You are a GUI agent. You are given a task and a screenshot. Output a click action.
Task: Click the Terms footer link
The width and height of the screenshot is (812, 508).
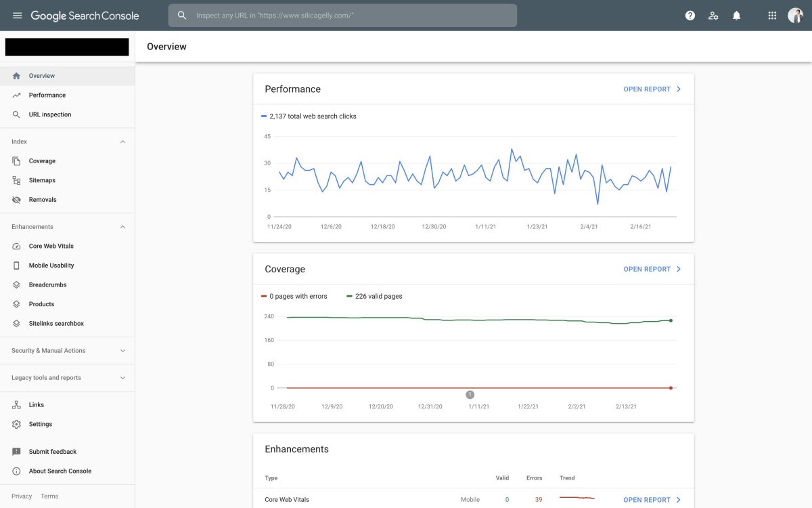49,496
